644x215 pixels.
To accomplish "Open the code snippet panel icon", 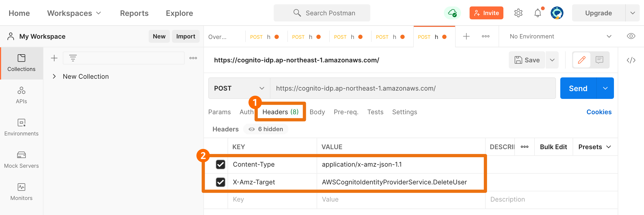I will [x=631, y=60].
